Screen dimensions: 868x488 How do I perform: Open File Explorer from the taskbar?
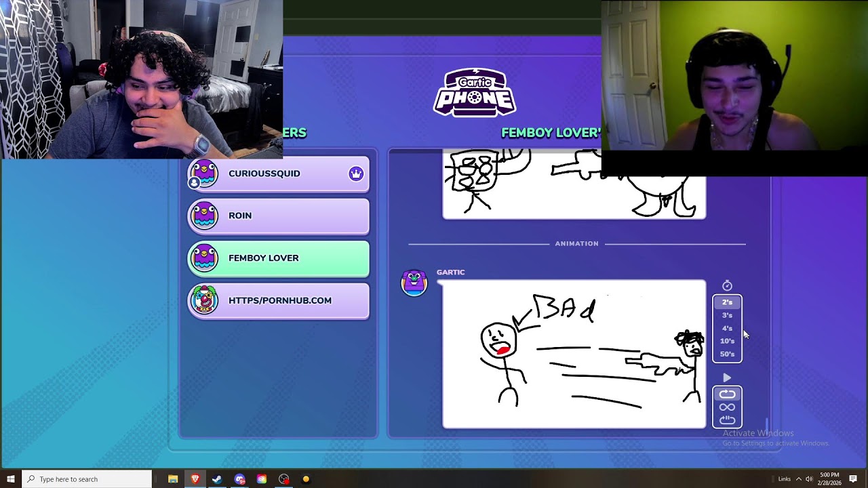(173, 479)
